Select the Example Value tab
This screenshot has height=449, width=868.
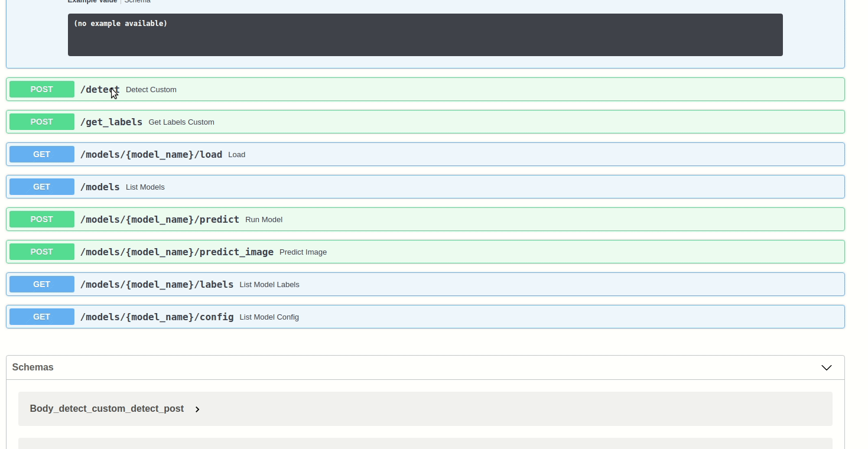[92, 2]
